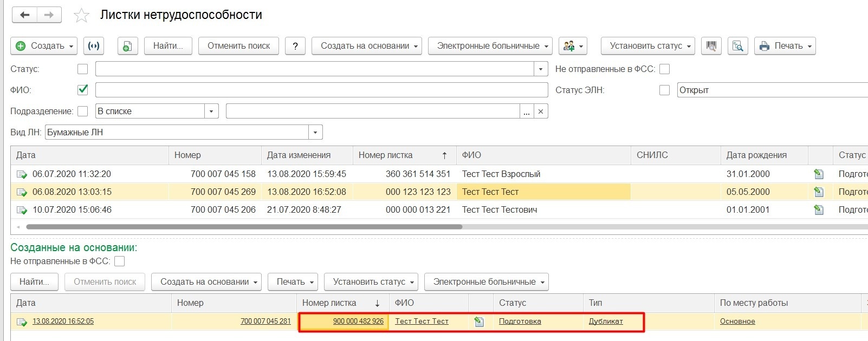Open the top Печать menu
Image resolution: width=868 pixels, height=341 pixels.
[785, 46]
